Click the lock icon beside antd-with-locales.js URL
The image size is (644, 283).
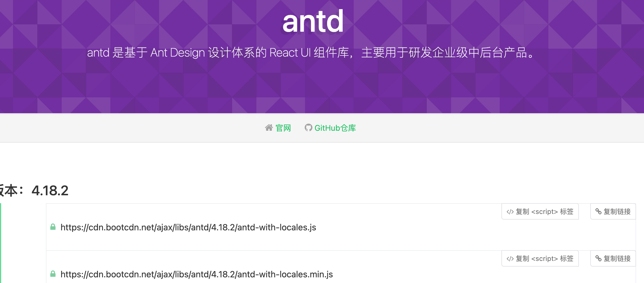point(53,227)
